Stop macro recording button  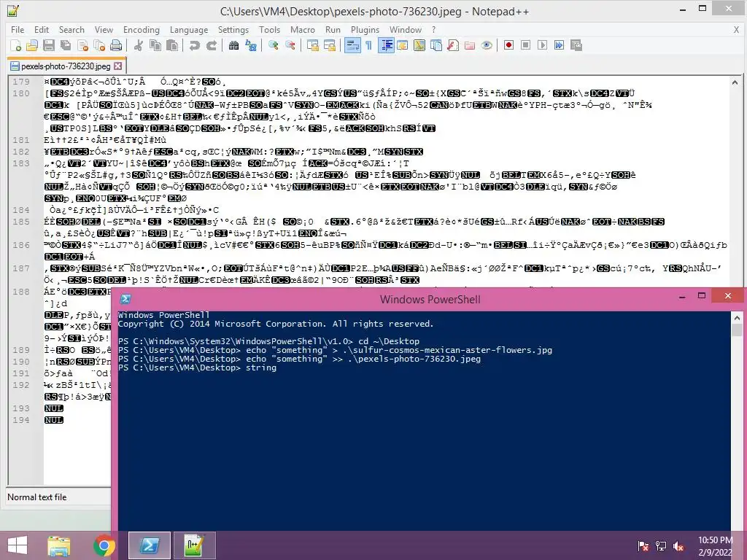[525, 45]
